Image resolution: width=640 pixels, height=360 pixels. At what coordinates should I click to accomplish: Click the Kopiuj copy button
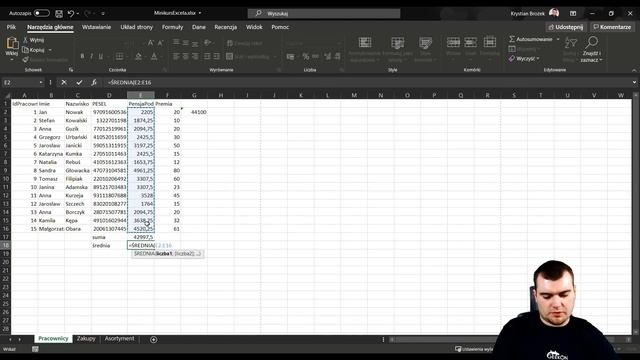point(33,50)
